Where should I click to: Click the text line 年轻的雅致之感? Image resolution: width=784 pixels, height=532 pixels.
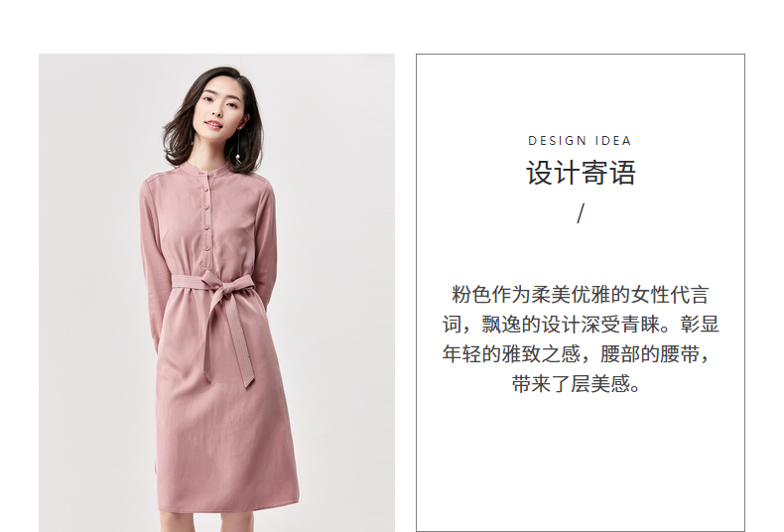pyautogui.click(x=576, y=354)
